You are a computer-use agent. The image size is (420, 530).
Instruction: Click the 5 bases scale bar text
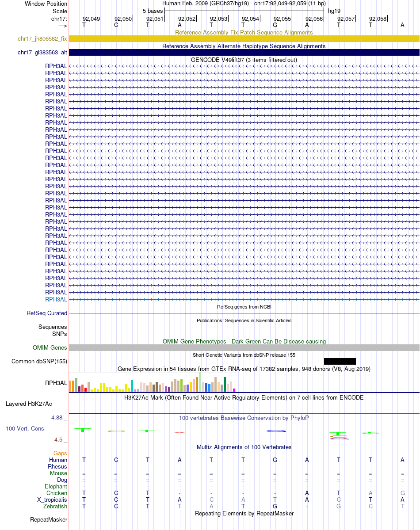tap(153, 11)
